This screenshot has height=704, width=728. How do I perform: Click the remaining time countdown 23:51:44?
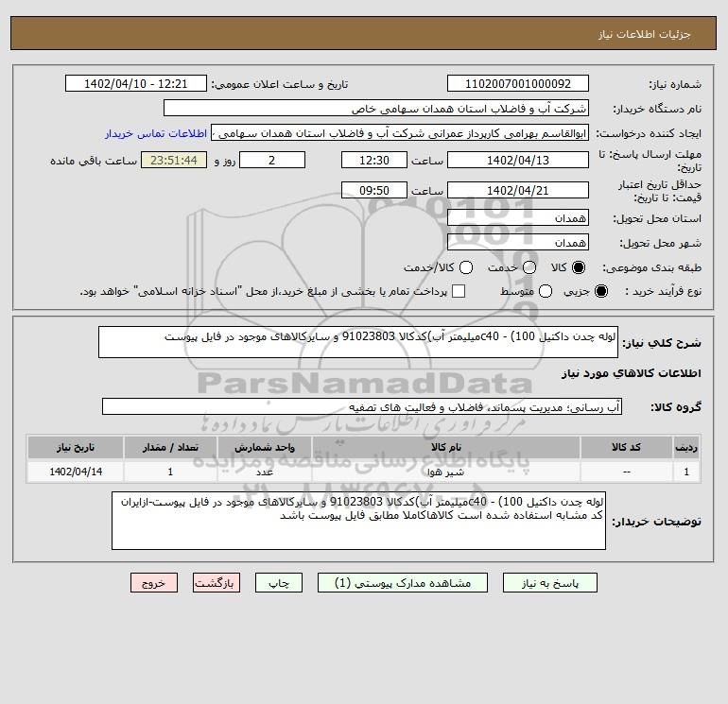(174, 160)
